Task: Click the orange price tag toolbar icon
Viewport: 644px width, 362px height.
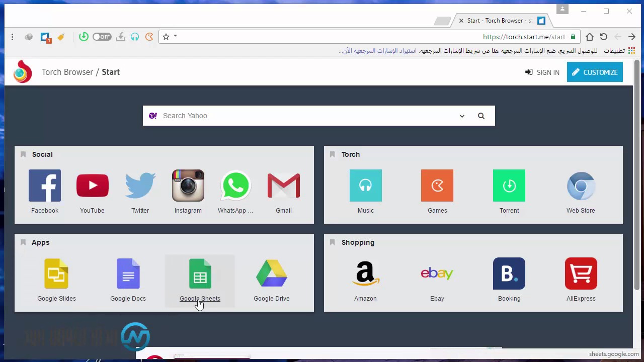Action: (61, 37)
